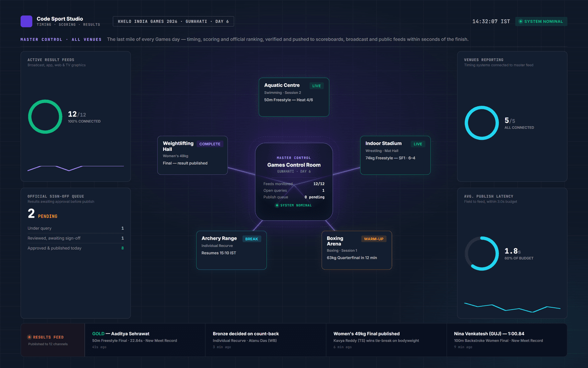Click the purple Code Sport Studio logo

tap(26, 21)
